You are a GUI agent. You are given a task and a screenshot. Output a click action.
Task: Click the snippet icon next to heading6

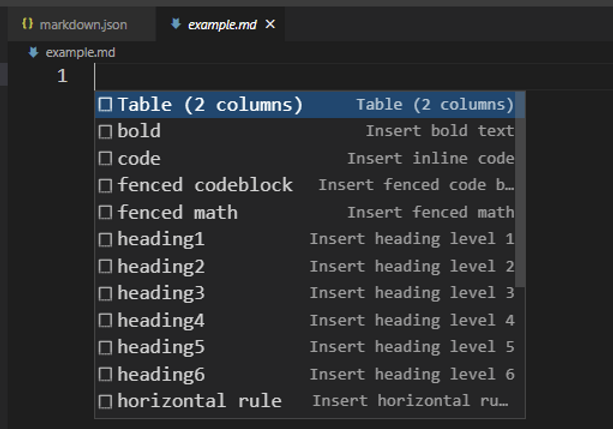105,374
